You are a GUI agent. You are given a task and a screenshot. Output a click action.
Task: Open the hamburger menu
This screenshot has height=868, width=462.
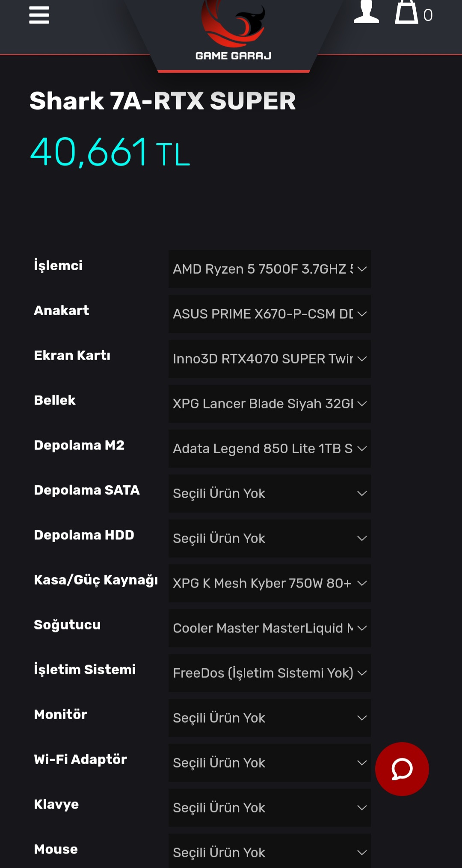(39, 15)
